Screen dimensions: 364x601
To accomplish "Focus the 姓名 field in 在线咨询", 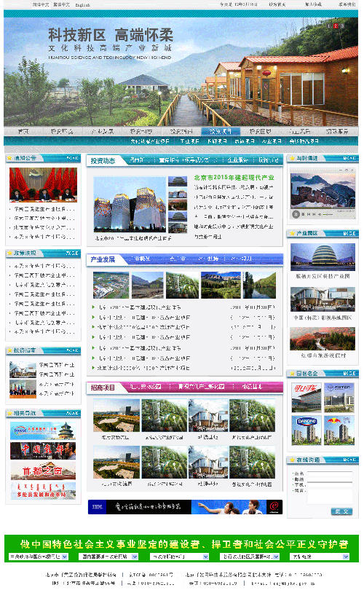I will [330, 474].
